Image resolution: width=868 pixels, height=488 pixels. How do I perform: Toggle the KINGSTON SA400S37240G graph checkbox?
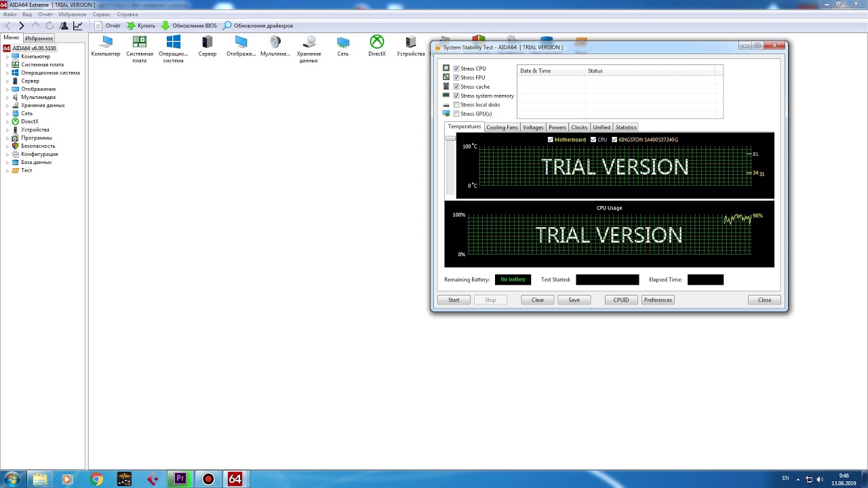point(614,140)
